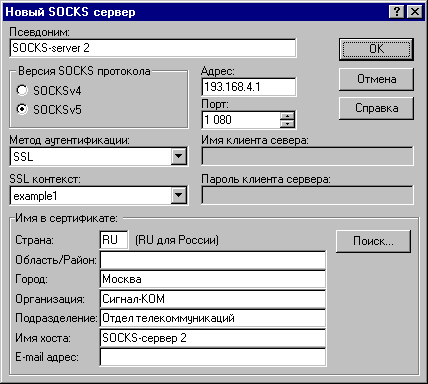Focus the Адрес field with 193.168.4.1
Image resolution: width=428 pixels, height=384 pixels.
[x=249, y=87]
